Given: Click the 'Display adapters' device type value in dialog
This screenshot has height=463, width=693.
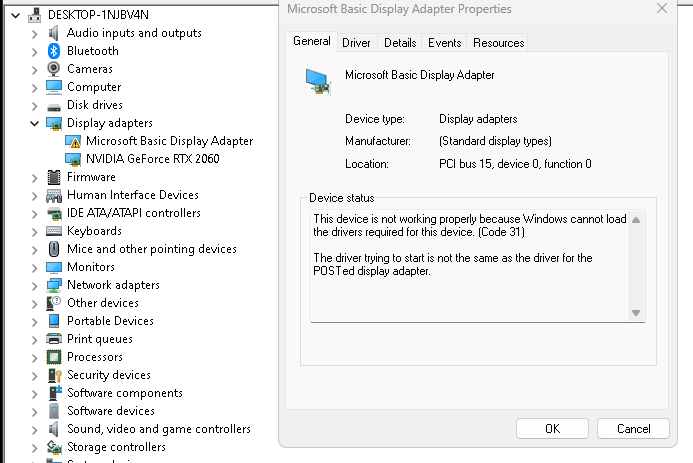Looking at the screenshot, I should (478, 119).
